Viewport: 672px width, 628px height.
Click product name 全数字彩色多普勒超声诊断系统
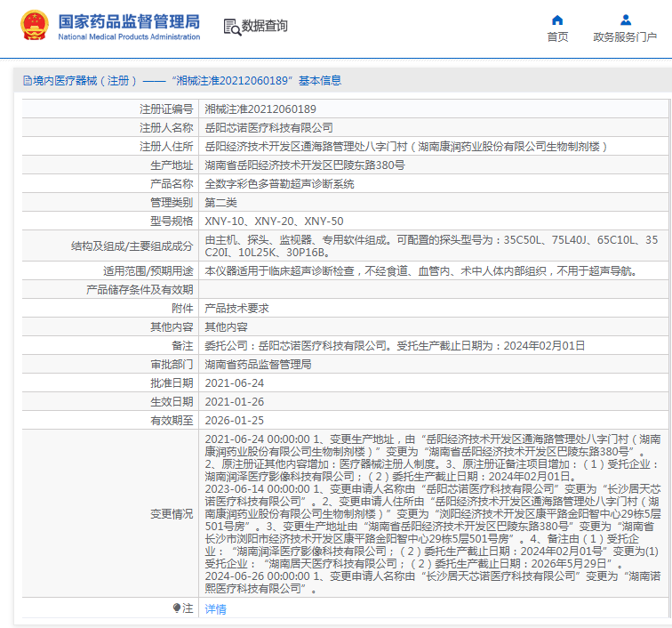coord(279,183)
